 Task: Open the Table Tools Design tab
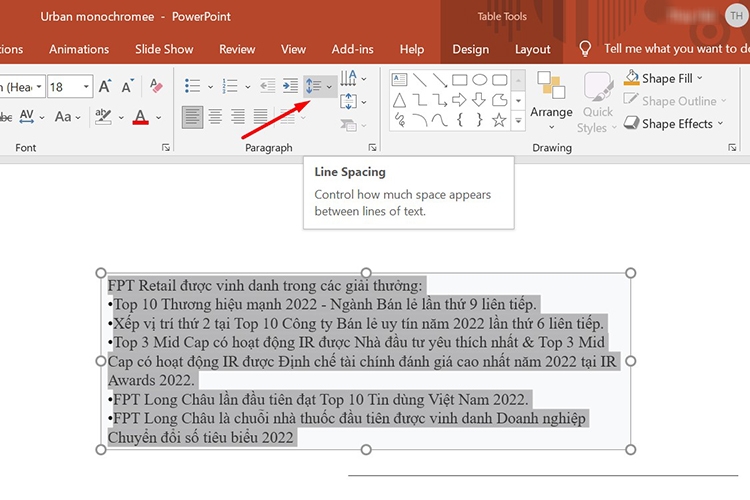pos(471,49)
